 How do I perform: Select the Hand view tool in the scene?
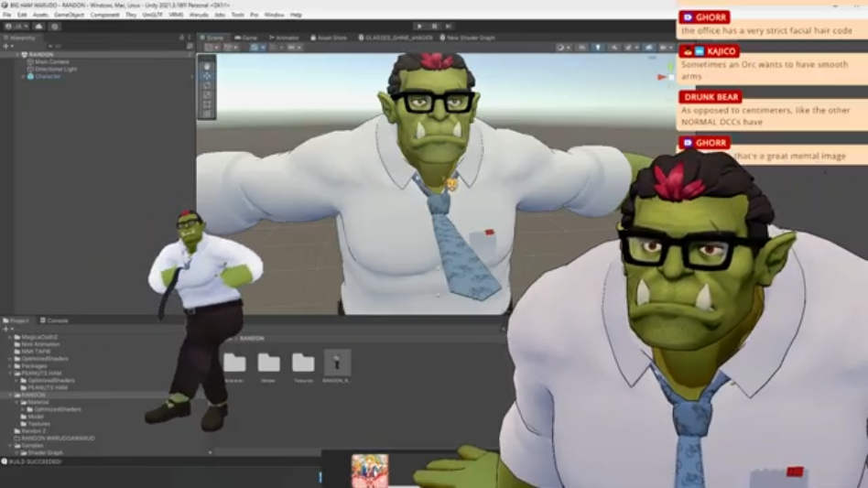[x=207, y=66]
